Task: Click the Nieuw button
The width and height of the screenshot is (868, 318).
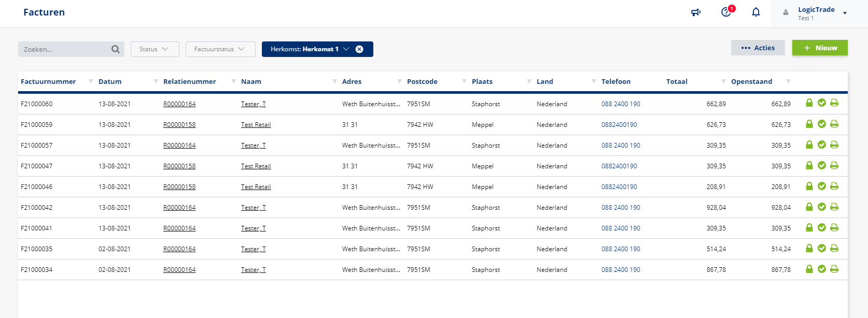Action: [x=820, y=48]
